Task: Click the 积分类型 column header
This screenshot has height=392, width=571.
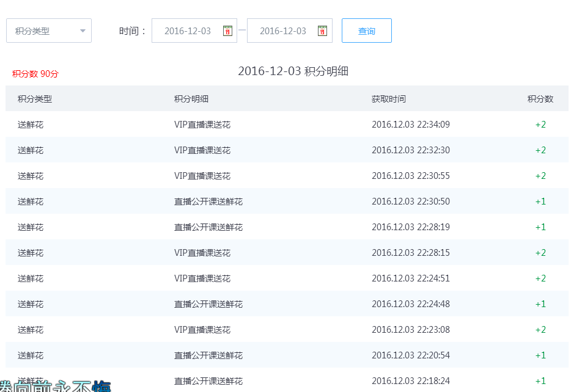Action: (35, 99)
